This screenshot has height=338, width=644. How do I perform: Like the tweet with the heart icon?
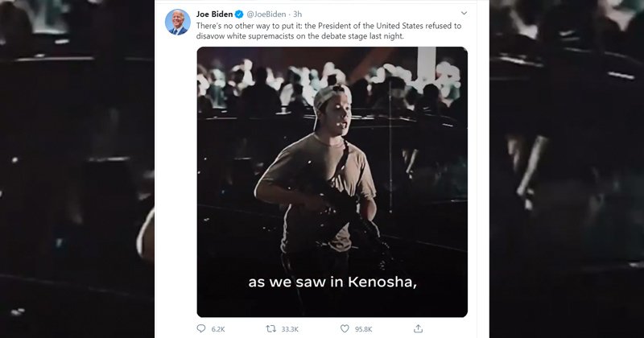point(345,328)
